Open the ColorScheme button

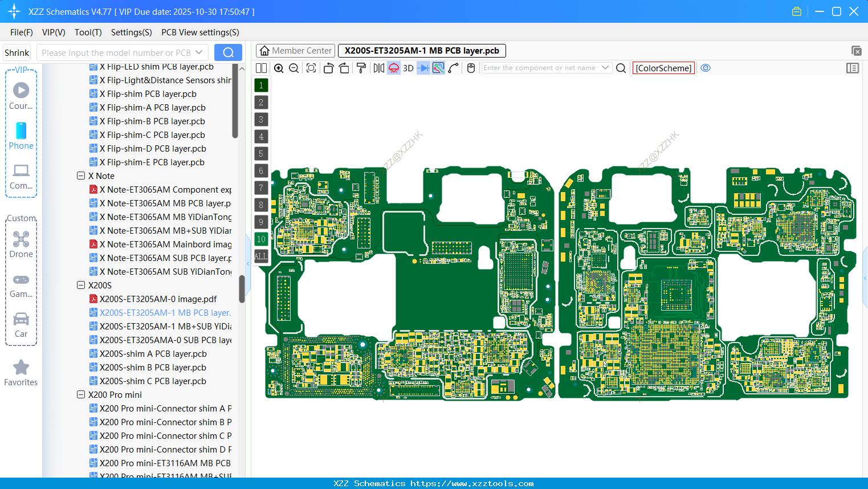pyautogui.click(x=663, y=68)
